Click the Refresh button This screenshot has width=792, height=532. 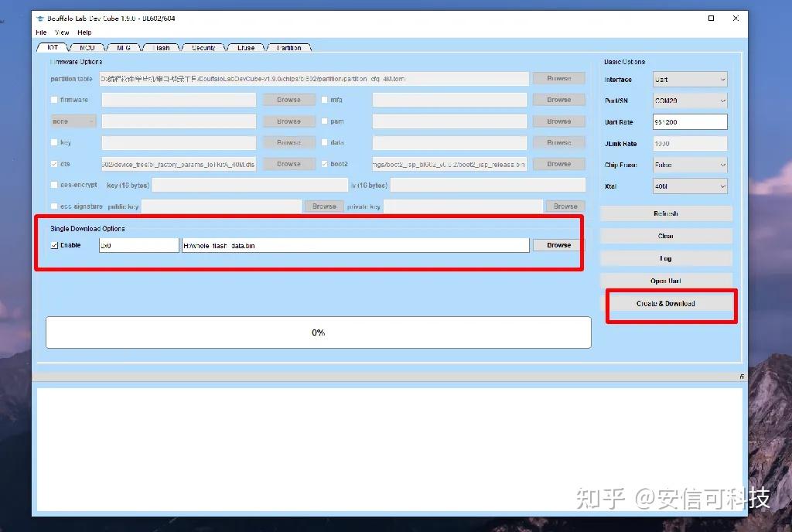click(666, 213)
